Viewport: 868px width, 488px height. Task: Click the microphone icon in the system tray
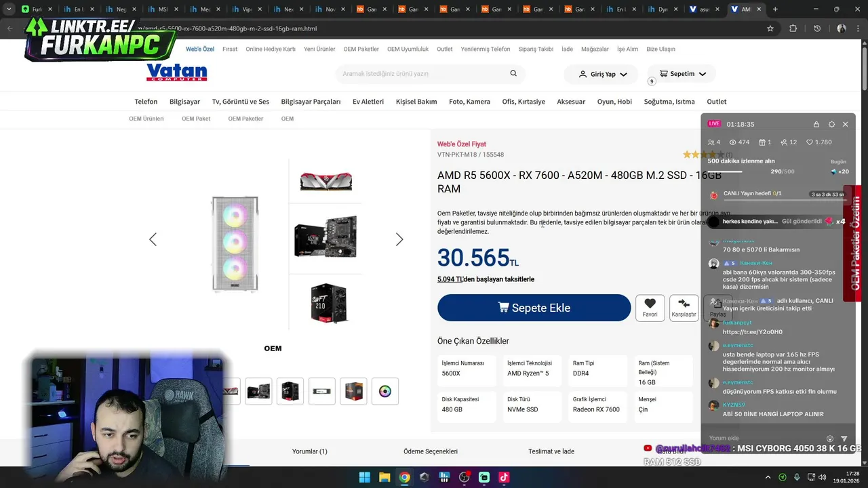(x=797, y=477)
